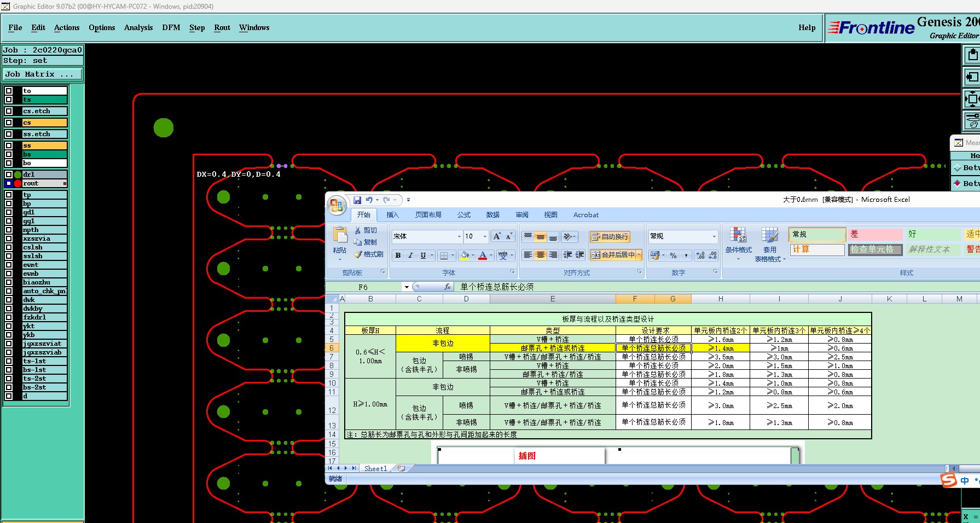980x523 pixels.
Task: Undo last action in Excel
Action: coord(369,200)
